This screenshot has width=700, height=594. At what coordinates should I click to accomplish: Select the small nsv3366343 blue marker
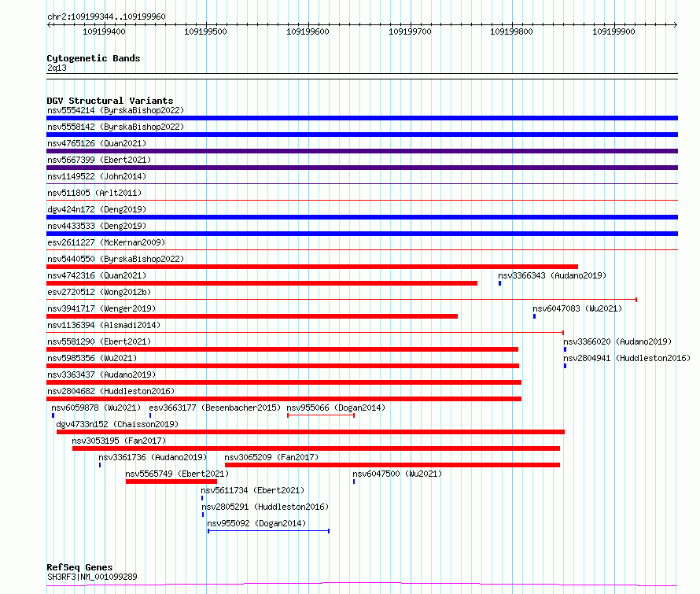[x=499, y=283]
